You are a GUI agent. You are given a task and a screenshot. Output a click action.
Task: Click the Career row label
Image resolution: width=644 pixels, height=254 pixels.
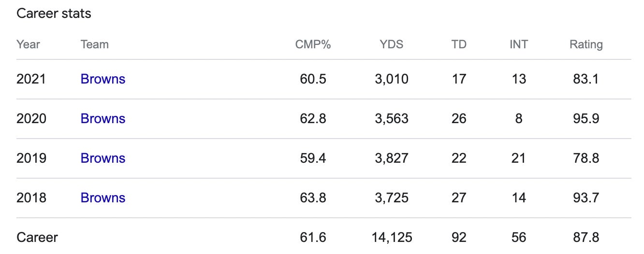click(37, 238)
